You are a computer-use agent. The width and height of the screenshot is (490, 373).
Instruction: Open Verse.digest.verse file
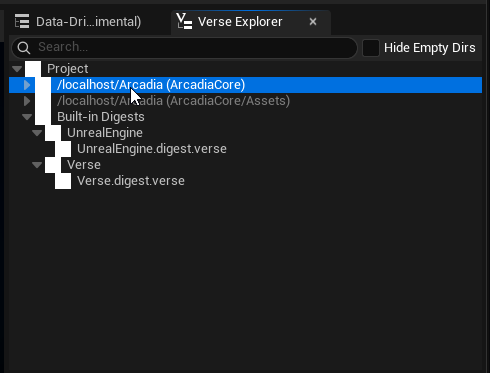246,181
